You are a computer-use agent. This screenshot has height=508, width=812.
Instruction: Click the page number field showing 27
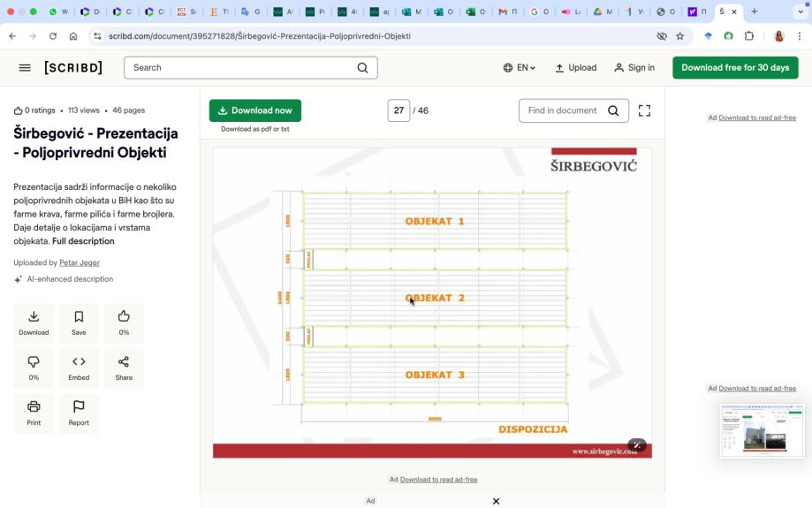(398, 110)
